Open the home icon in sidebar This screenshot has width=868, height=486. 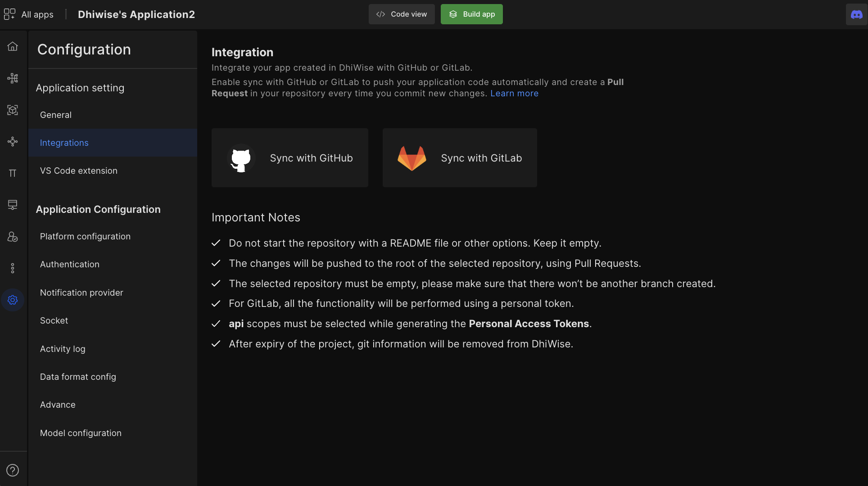click(x=13, y=46)
